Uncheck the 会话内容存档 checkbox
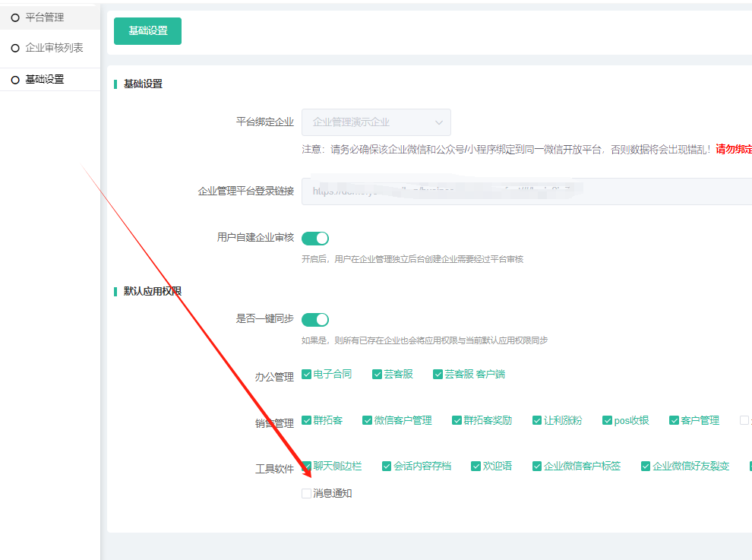 point(387,466)
